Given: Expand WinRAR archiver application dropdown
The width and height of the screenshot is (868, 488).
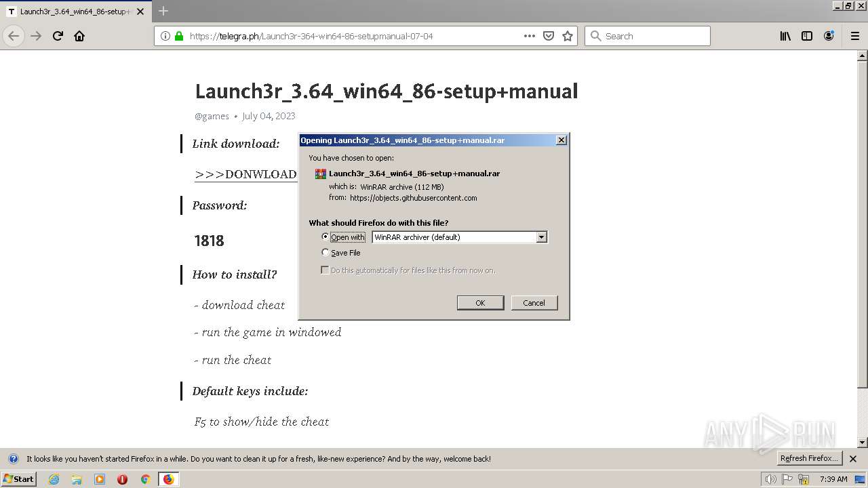Looking at the screenshot, I should point(541,237).
